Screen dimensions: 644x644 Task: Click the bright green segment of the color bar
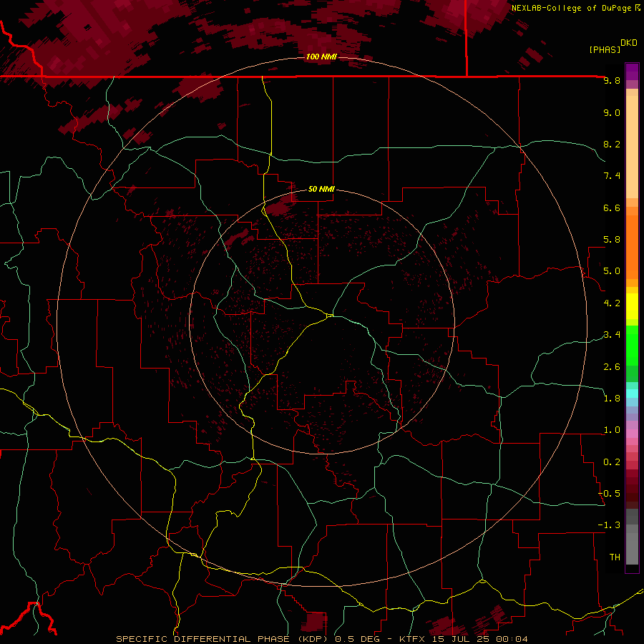point(632,345)
